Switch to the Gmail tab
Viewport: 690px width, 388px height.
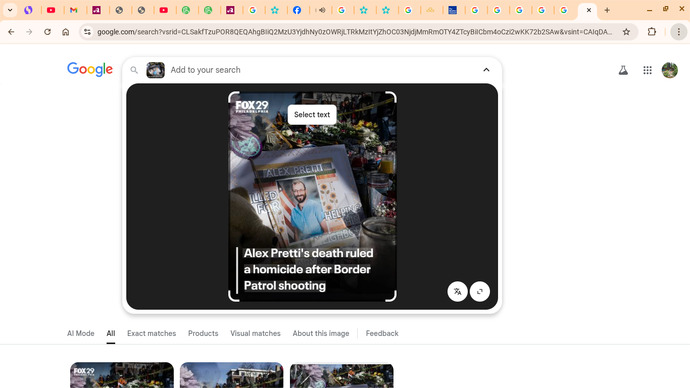(73, 10)
